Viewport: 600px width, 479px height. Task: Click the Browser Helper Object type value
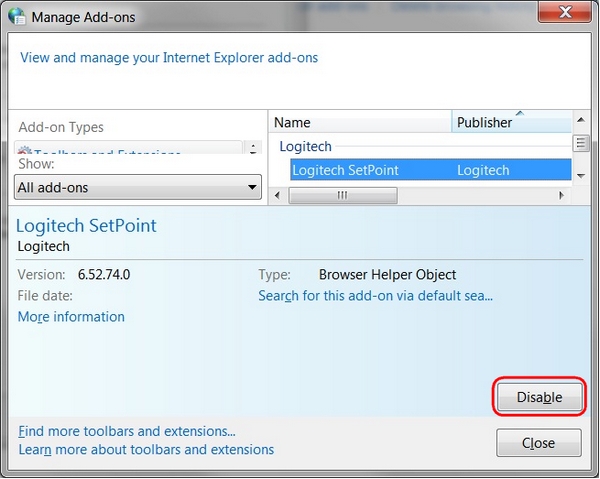pyautogui.click(x=387, y=275)
